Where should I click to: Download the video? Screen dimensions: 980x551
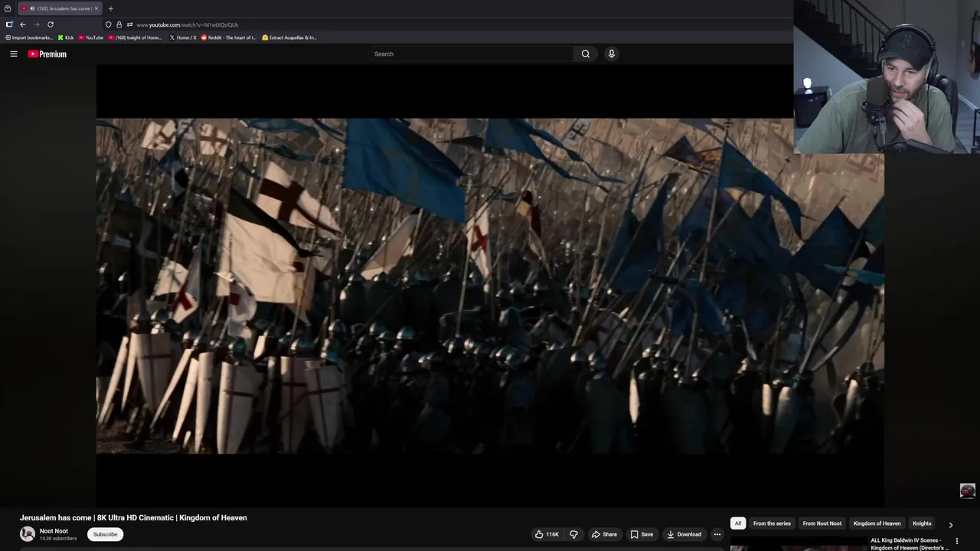pyautogui.click(x=684, y=534)
